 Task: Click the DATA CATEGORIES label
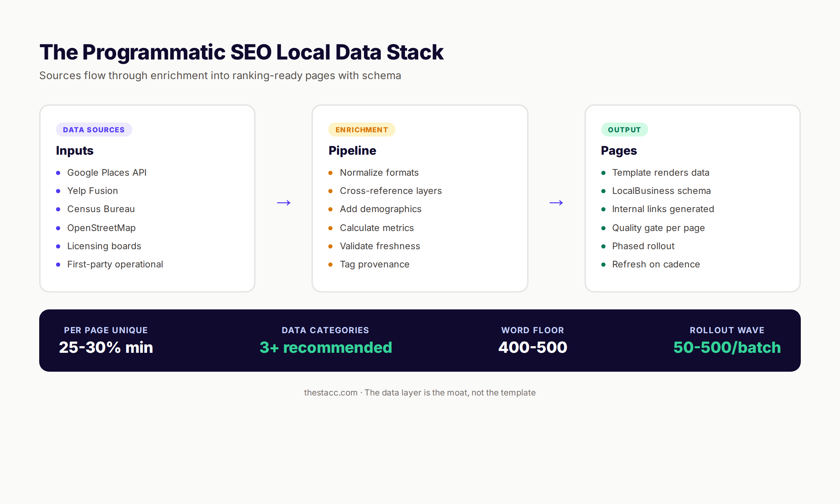325,330
